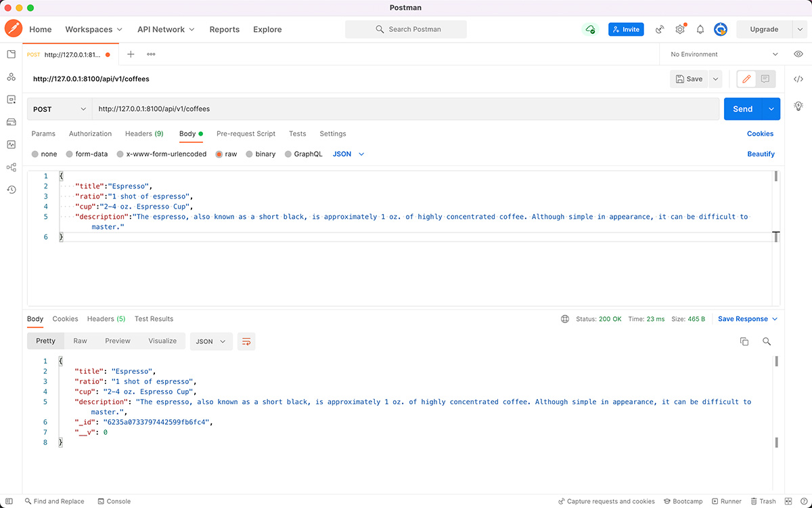Search the response with magnifier icon
The width and height of the screenshot is (812, 508).
pyautogui.click(x=767, y=341)
